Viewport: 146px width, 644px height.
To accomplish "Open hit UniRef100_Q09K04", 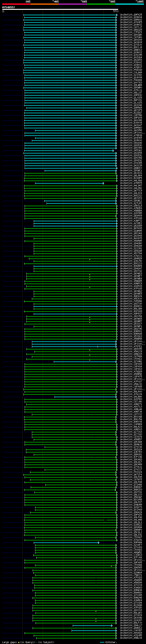I will [131, 17].
